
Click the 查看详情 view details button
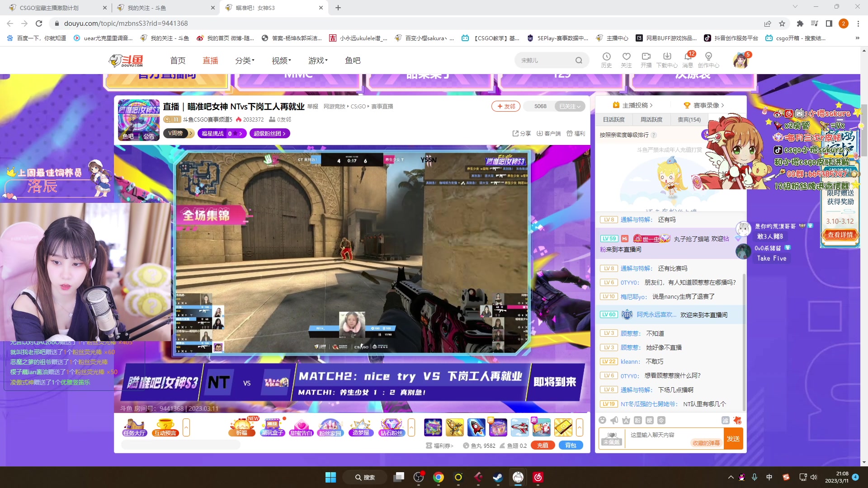click(840, 235)
